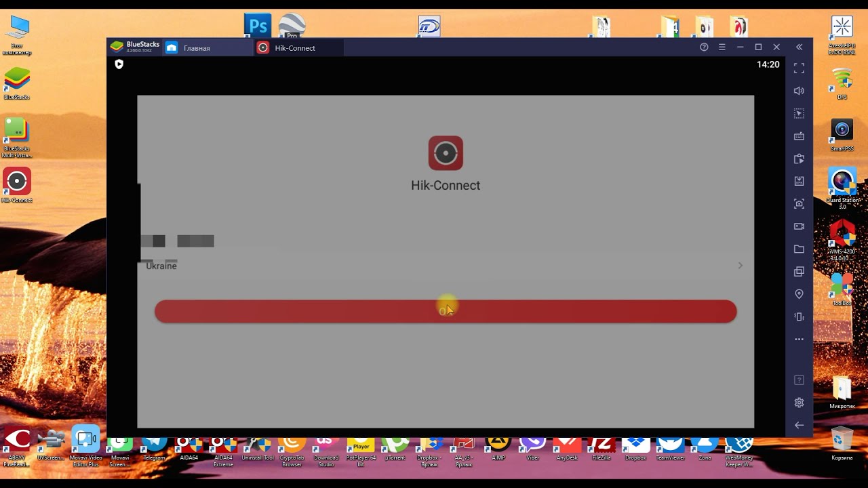The width and height of the screenshot is (868, 488).
Task: Click the shake device icon
Action: [799, 317]
